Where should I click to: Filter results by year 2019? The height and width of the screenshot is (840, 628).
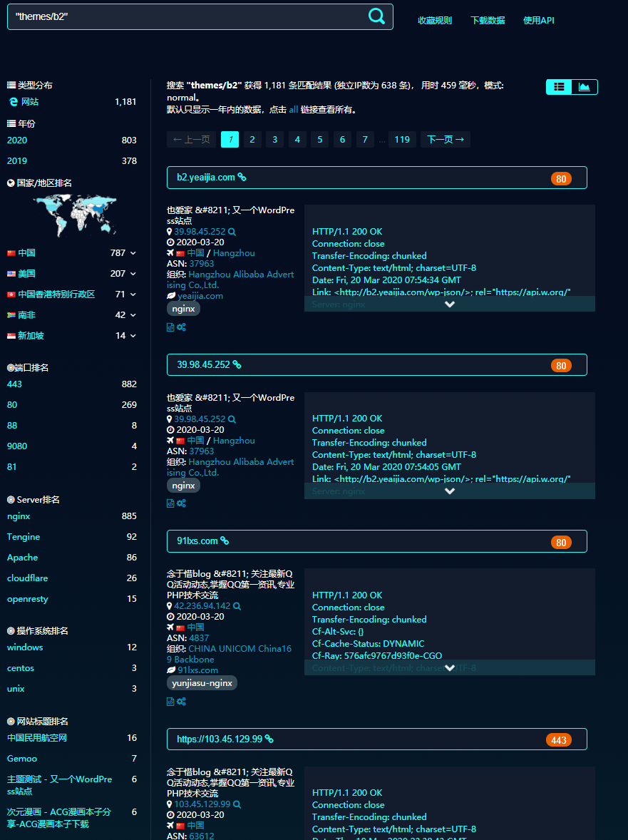17,160
